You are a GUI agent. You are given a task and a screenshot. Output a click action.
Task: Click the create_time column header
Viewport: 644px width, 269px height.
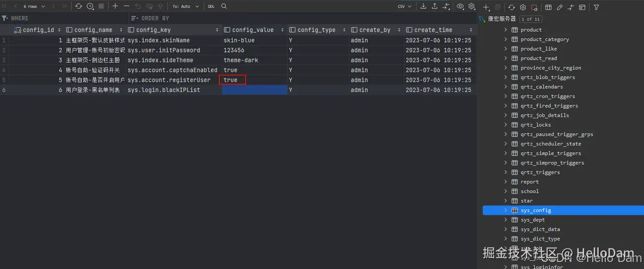pyautogui.click(x=440, y=30)
